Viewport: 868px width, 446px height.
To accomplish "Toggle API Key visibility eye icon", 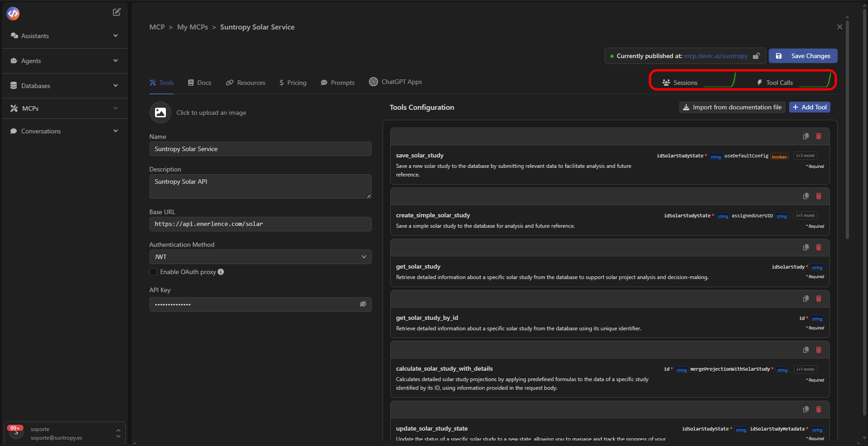I will tap(363, 304).
